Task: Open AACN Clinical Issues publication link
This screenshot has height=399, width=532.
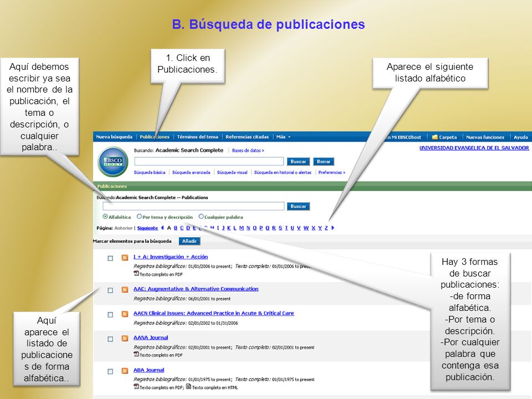Action: (213, 313)
